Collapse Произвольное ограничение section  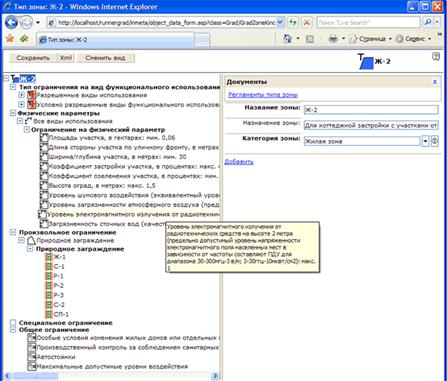click(x=13, y=232)
